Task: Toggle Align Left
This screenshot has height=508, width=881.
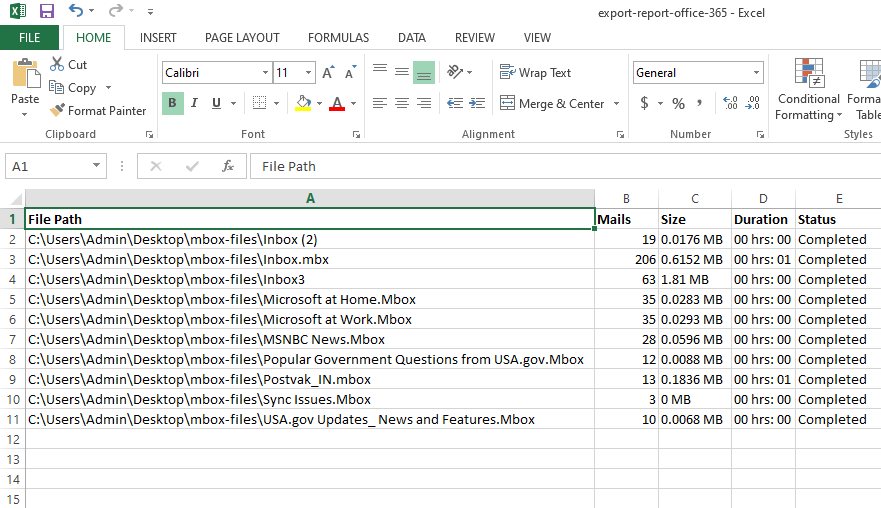Action: coord(380,103)
